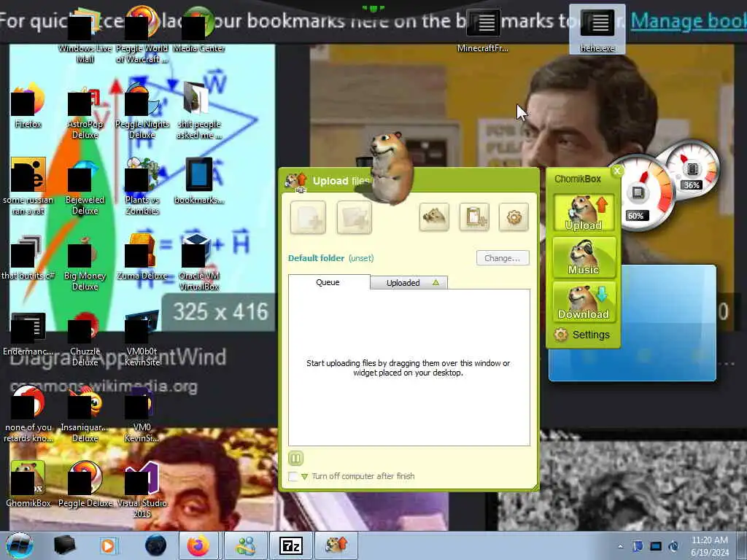
Task: Click the memory meter gadget showing 36%
Action: coord(693,171)
